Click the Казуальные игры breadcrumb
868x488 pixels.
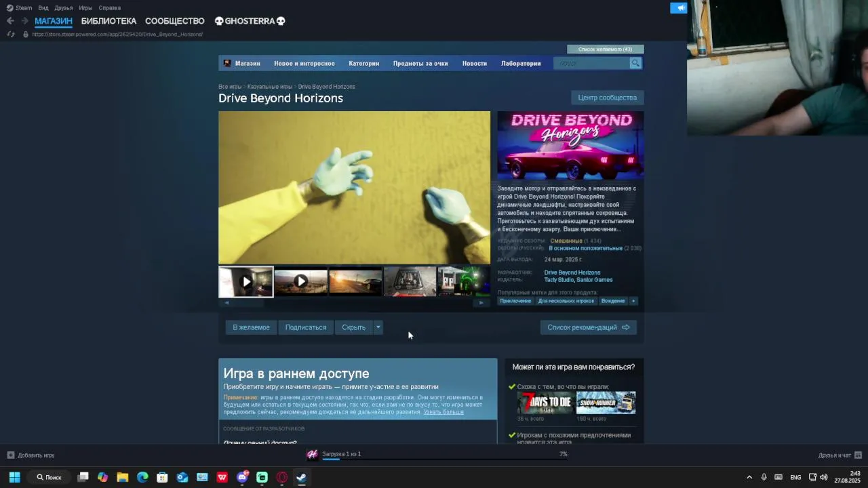[x=270, y=87]
